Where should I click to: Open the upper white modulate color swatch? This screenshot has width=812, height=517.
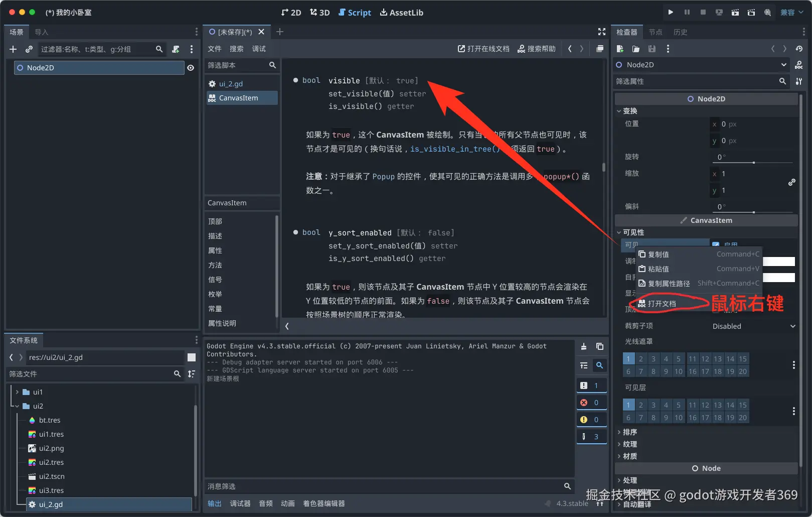coord(779,262)
